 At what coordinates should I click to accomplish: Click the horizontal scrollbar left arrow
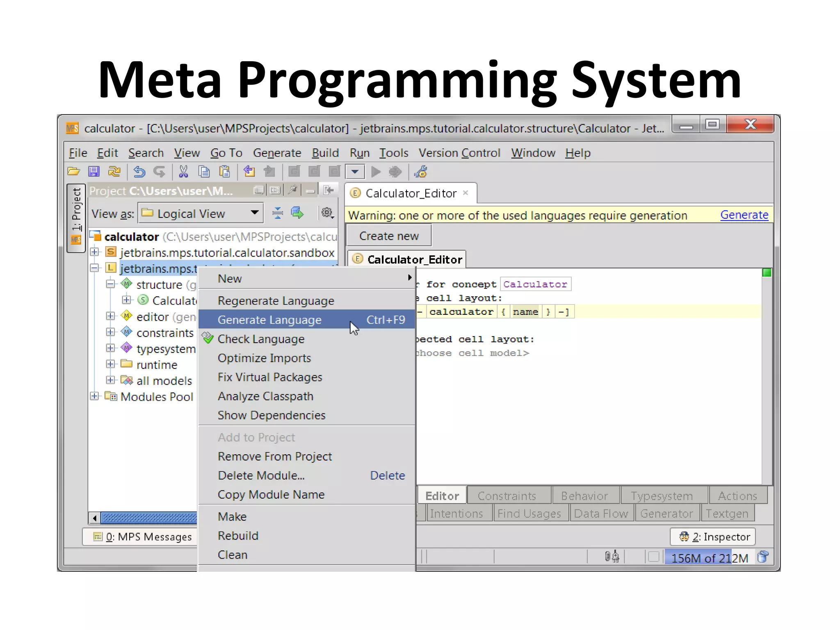tap(95, 518)
